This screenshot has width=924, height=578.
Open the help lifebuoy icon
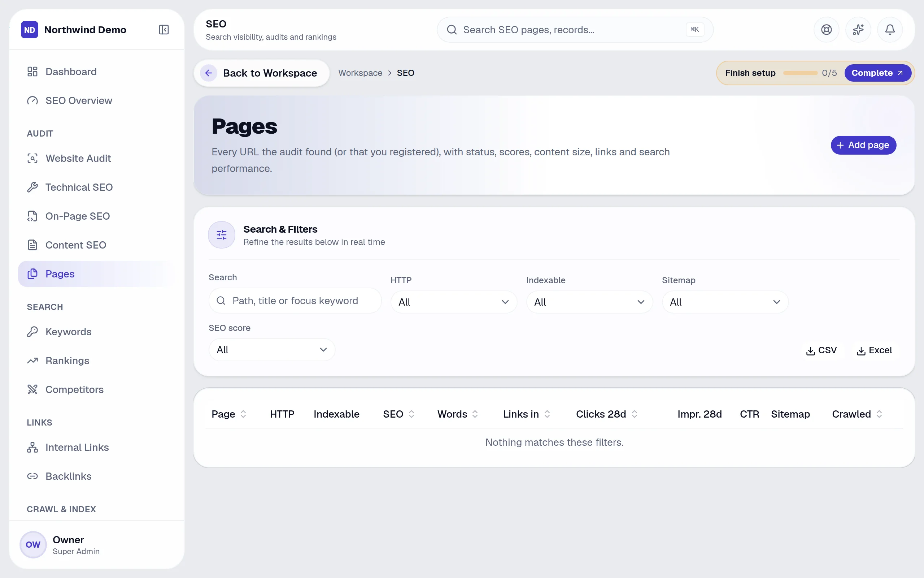826,29
